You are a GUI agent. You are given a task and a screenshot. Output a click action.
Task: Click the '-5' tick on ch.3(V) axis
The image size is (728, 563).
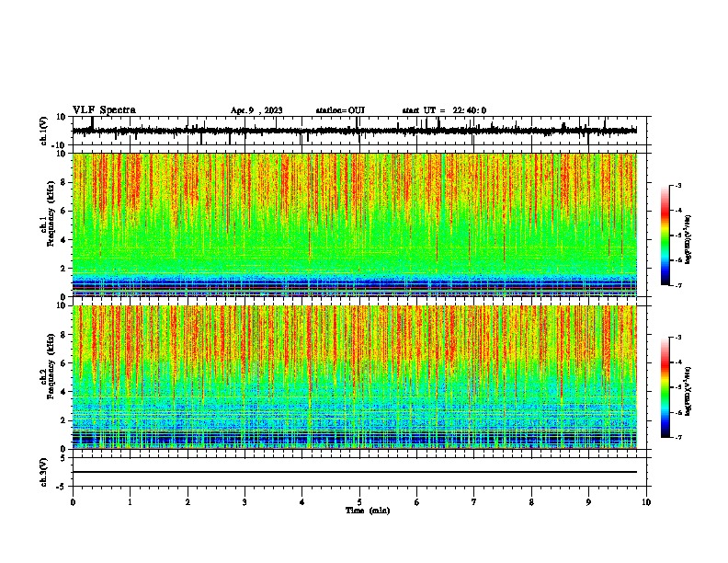(x=62, y=487)
